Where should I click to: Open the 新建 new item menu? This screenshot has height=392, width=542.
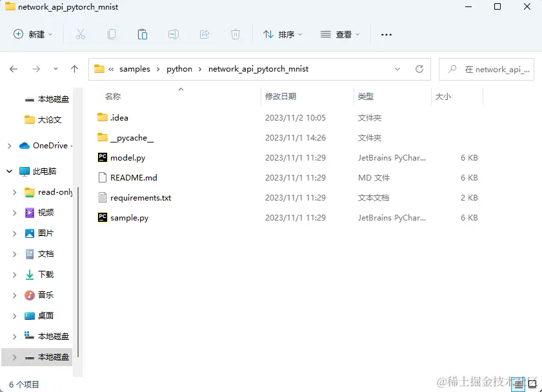31,35
